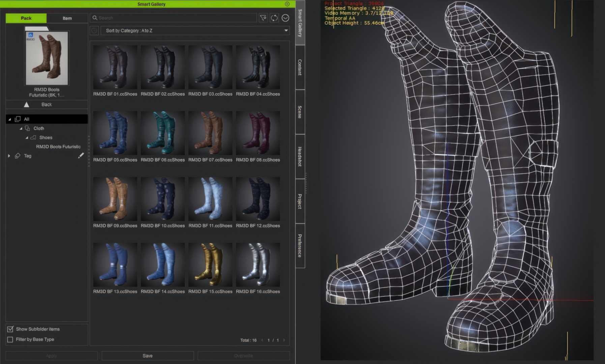Open the Scene side tab
605x364 pixels.
coord(300,112)
